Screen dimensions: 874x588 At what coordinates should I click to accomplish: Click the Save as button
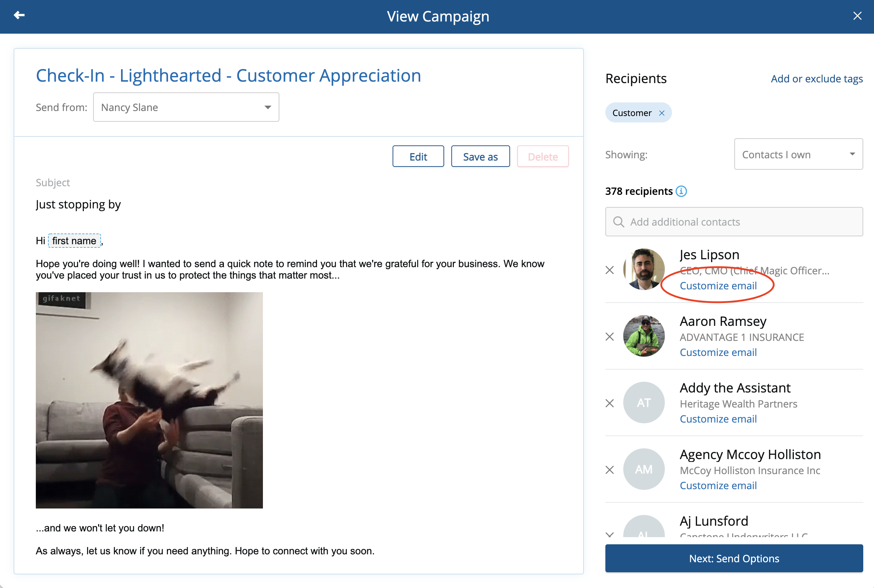[x=480, y=156]
